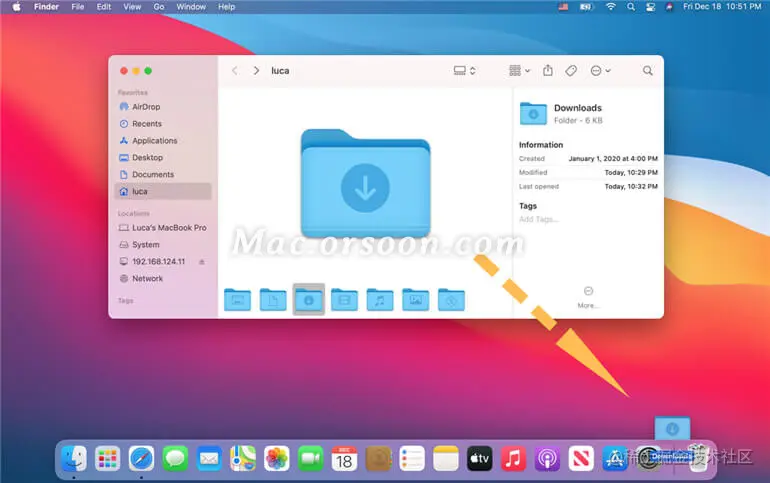The image size is (770, 483).
Task: Go back with the Finder back arrow
Action: (x=235, y=71)
